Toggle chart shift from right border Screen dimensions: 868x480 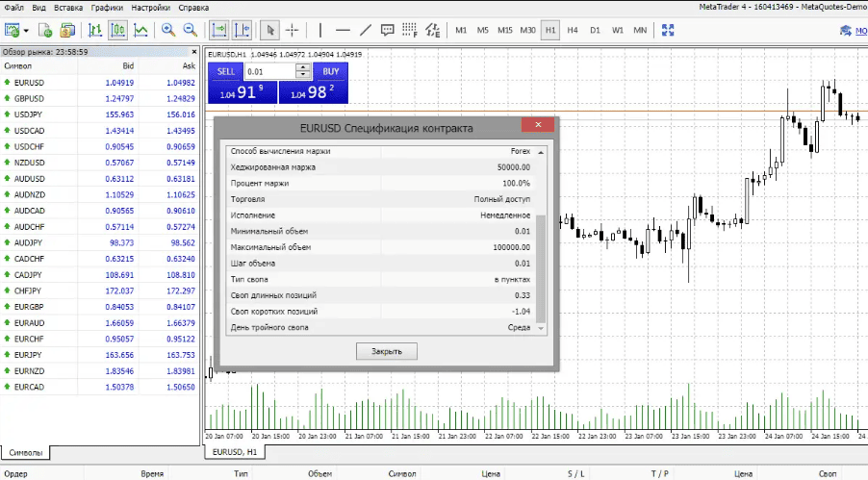coord(242,30)
